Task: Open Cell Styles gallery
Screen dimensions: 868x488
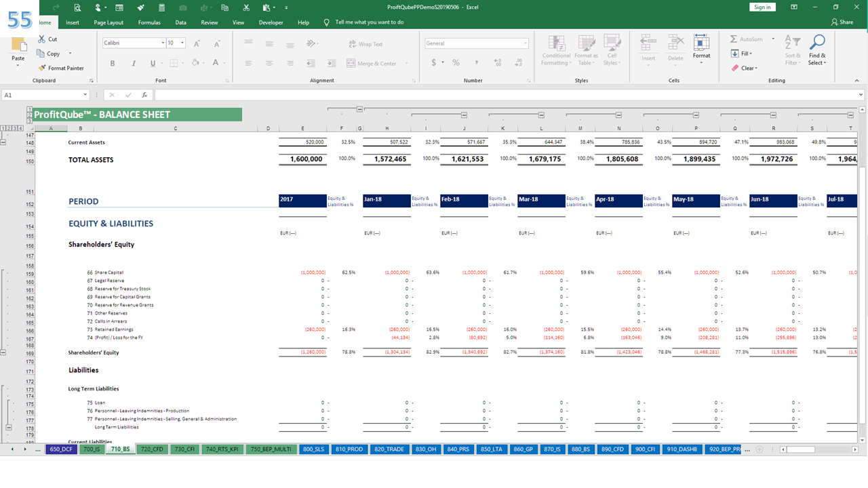Action: click(612, 51)
